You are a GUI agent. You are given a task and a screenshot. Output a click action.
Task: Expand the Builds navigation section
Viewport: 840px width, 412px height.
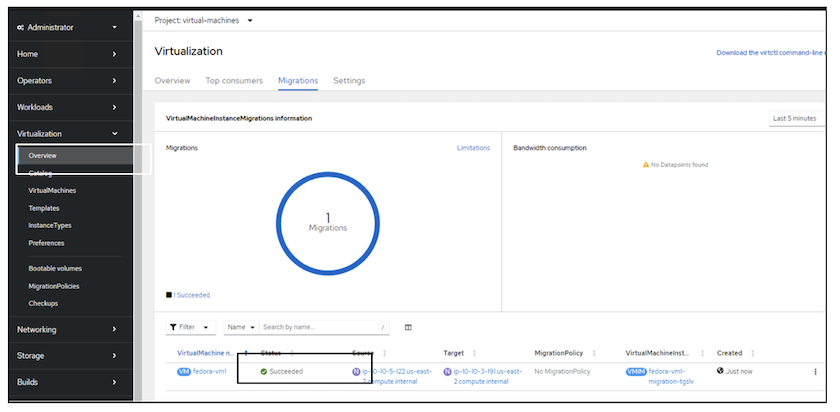coord(67,383)
